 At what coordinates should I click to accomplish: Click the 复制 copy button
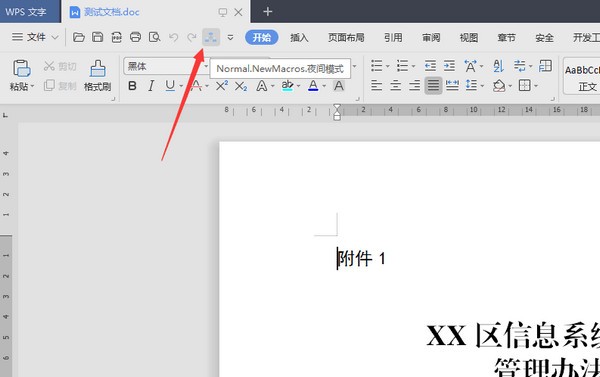point(60,85)
